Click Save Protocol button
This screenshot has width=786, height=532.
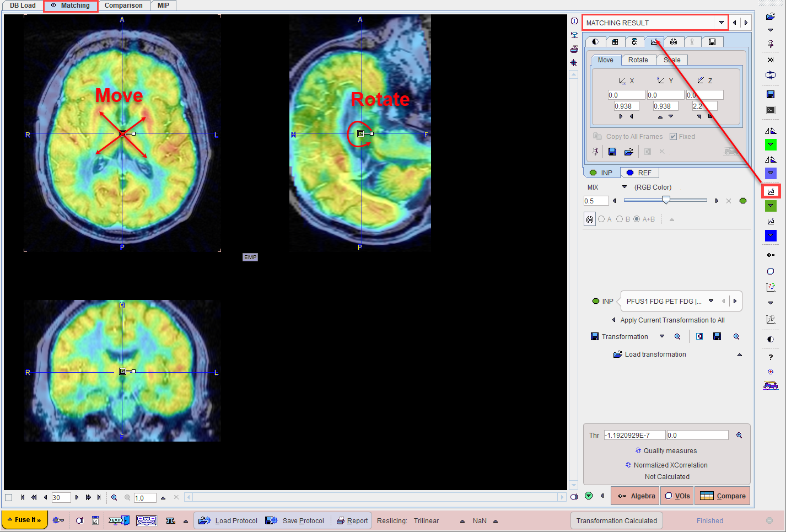tap(295, 520)
